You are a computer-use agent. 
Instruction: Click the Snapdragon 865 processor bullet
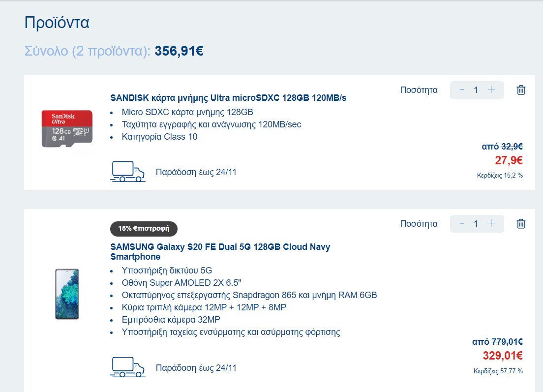[249, 296]
